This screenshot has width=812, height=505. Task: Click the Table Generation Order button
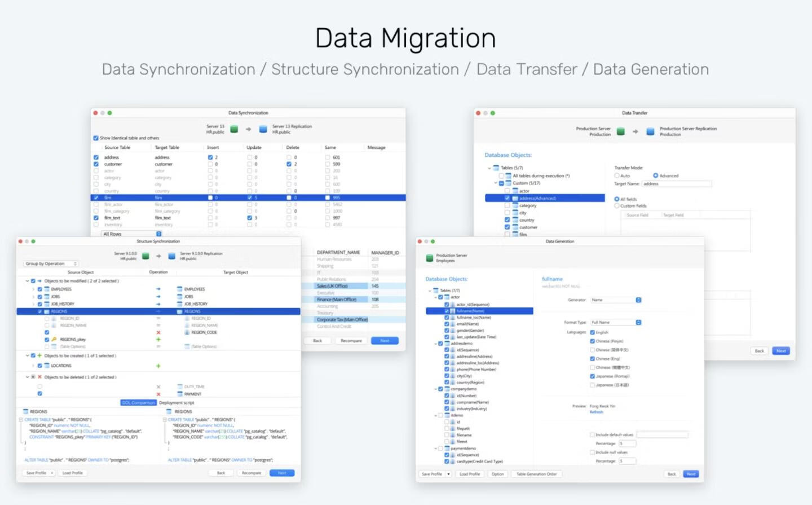pos(536,474)
